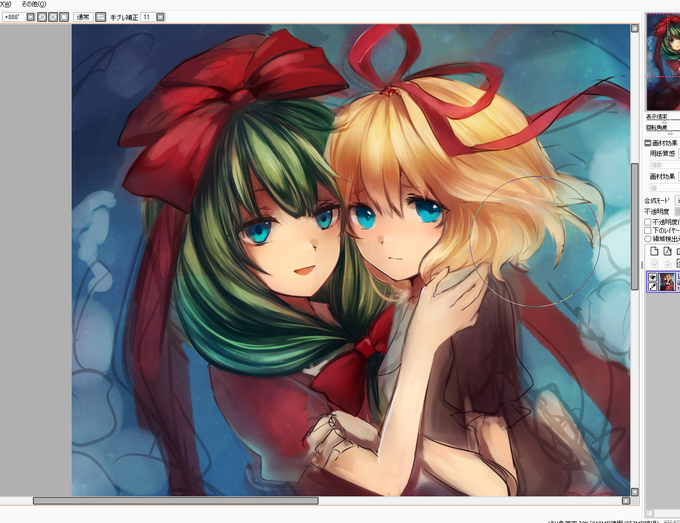
Task: Rotate canvas clockwise icon
Action: coord(53,17)
